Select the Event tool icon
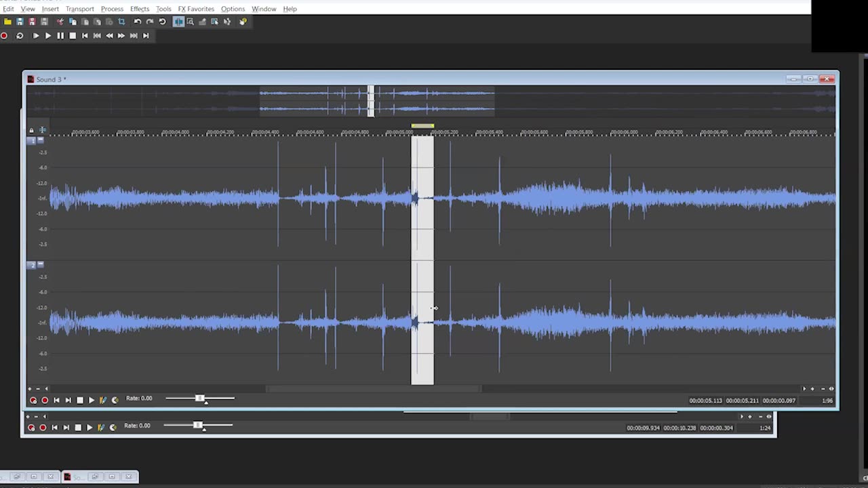Image resolution: width=868 pixels, height=488 pixels. [215, 22]
